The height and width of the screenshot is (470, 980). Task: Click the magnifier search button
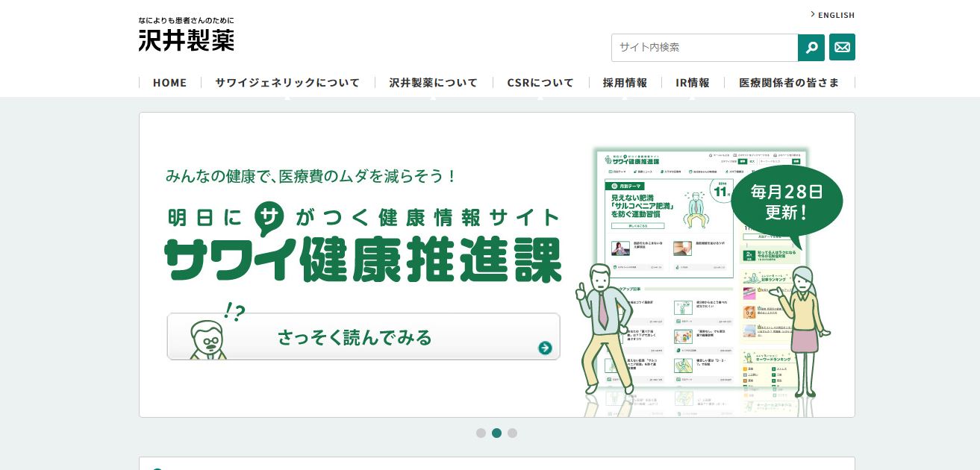tap(811, 47)
